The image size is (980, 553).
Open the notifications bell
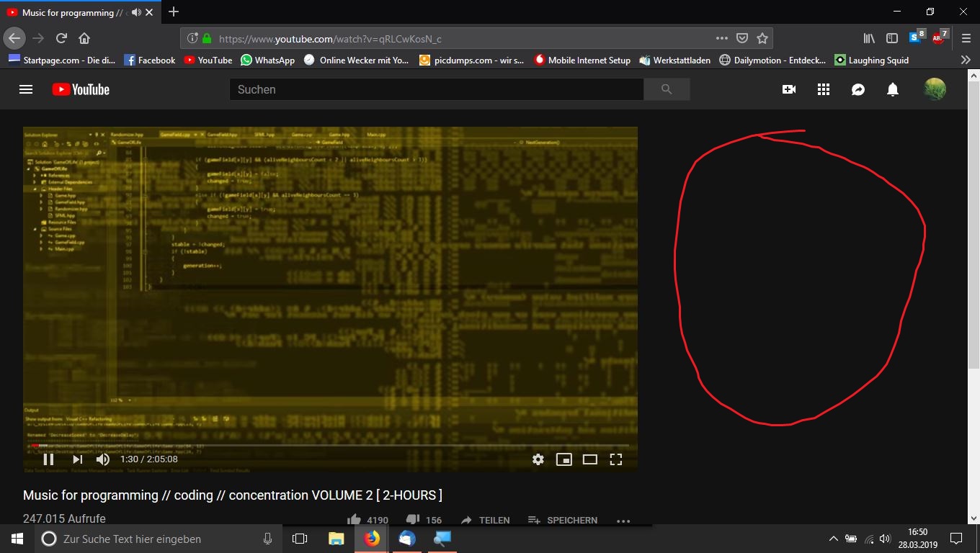[x=893, y=89]
